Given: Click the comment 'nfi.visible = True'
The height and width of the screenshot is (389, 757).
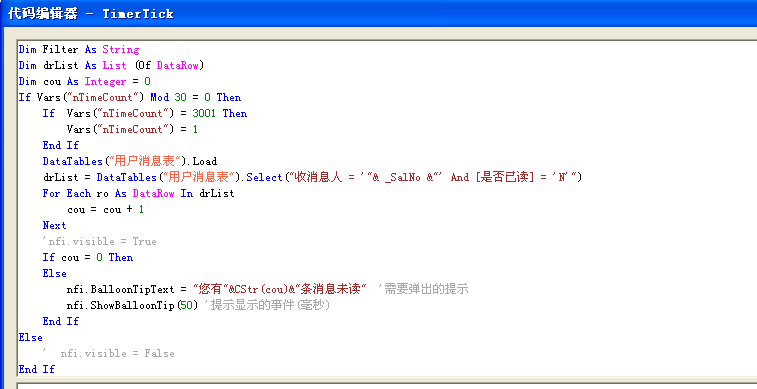Looking at the screenshot, I should pos(99,241).
